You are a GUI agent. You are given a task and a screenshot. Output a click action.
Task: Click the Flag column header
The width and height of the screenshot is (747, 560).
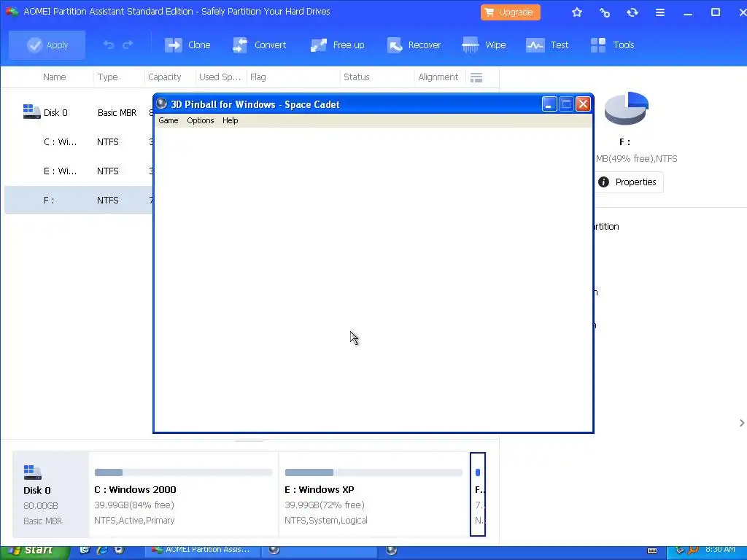click(258, 77)
